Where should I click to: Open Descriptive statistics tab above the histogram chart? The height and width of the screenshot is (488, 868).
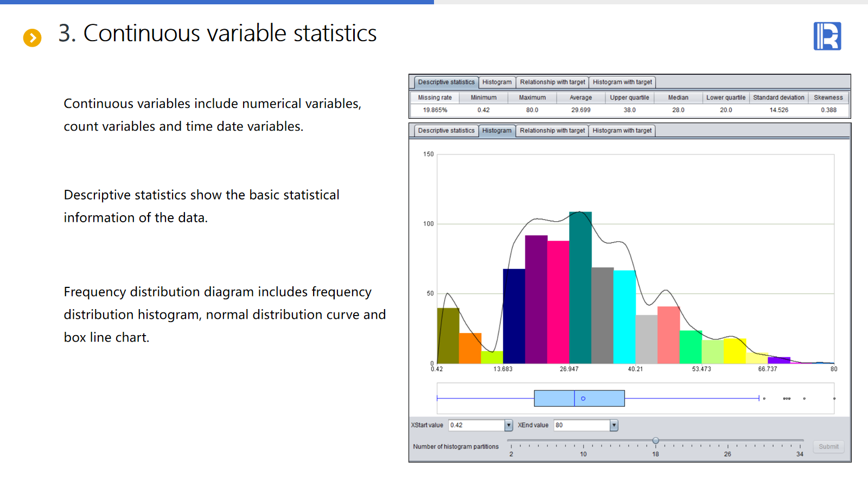pos(446,131)
